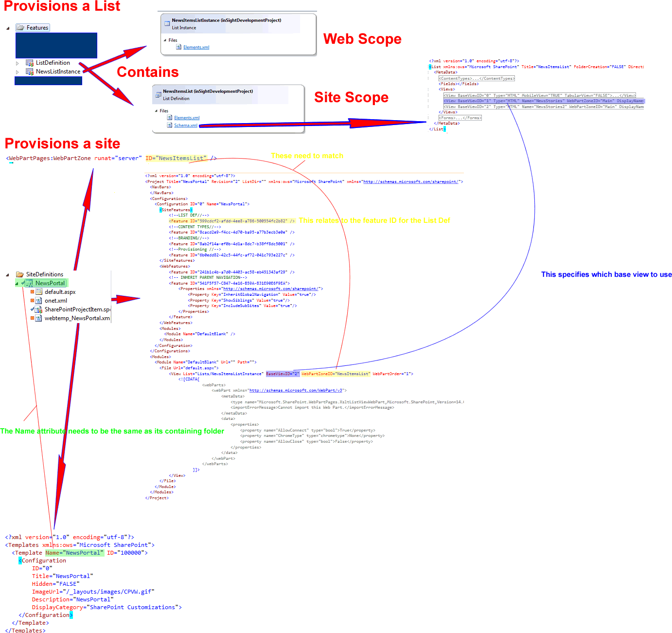
Task: Expand the collapsed BaseViewID="0" View region
Action: pos(540,95)
